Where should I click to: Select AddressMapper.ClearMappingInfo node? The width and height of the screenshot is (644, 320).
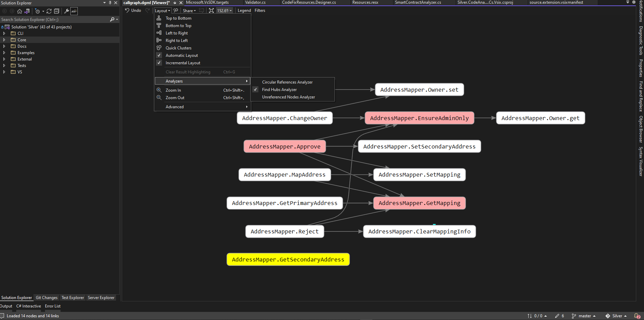pyautogui.click(x=419, y=231)
